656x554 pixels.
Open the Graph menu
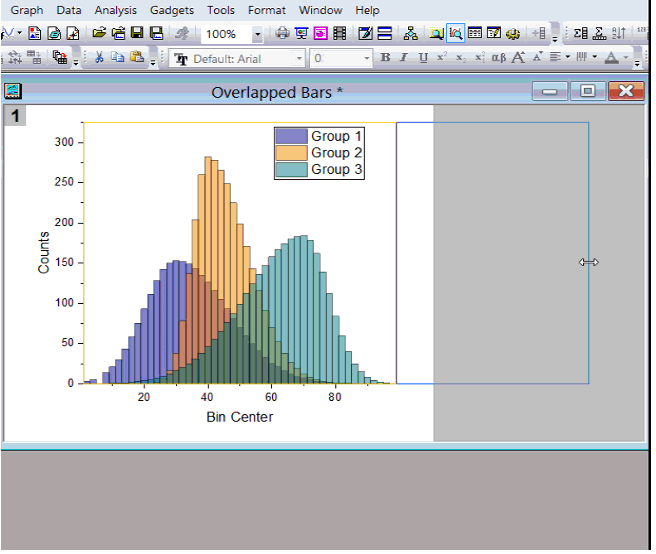27,10
